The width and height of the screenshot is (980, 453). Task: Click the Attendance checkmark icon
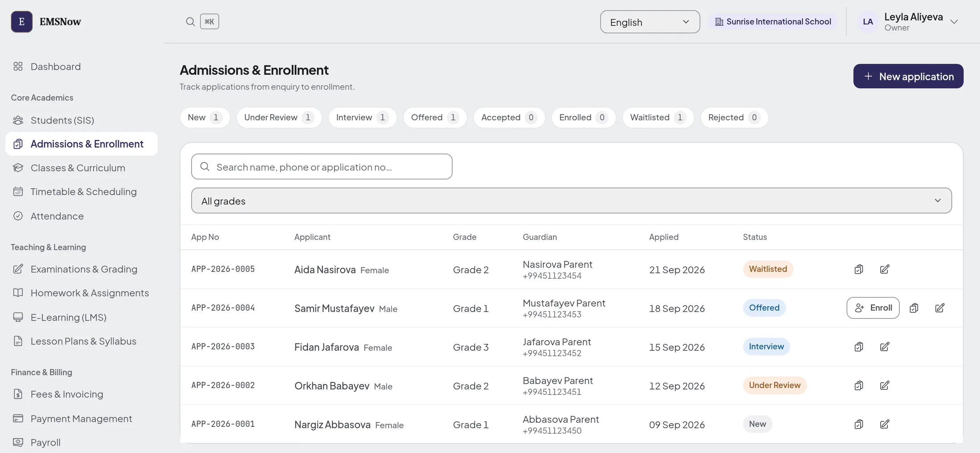point(18,216)
